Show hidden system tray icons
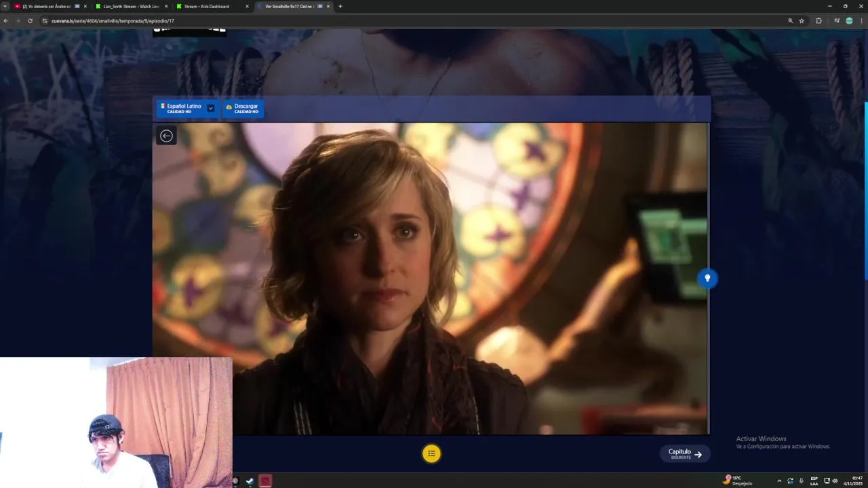Screen dimensions: 868x488 click(x=779, y=481)
